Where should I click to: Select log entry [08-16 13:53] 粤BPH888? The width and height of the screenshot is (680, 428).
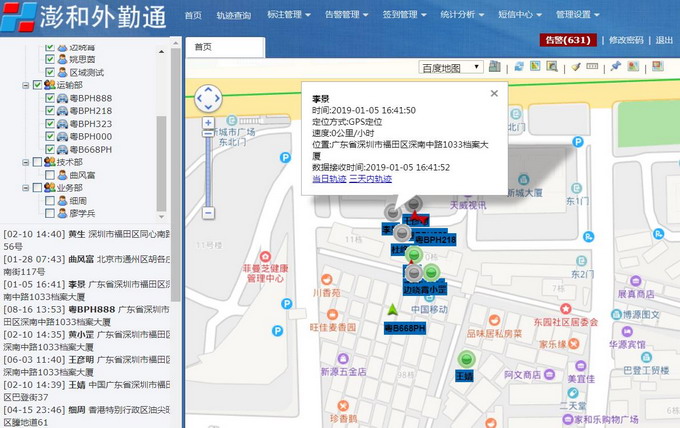(x=87, y=316)
